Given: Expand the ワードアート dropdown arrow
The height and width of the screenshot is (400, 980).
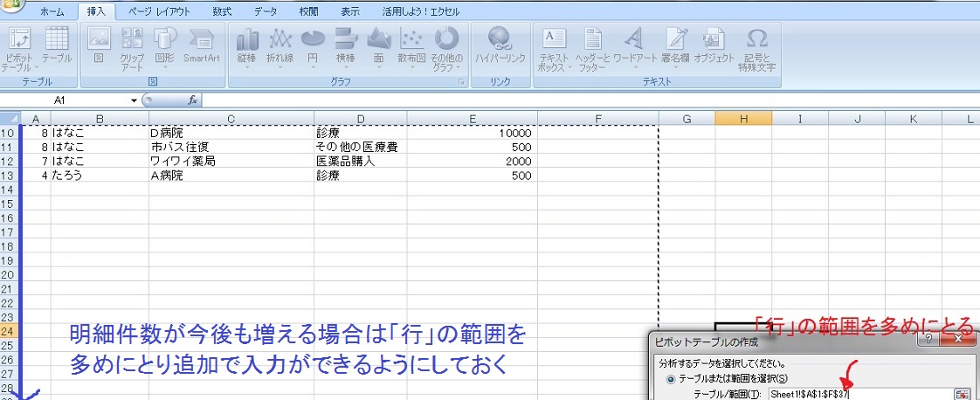Looking at the screenshot, I should (634, 67).
